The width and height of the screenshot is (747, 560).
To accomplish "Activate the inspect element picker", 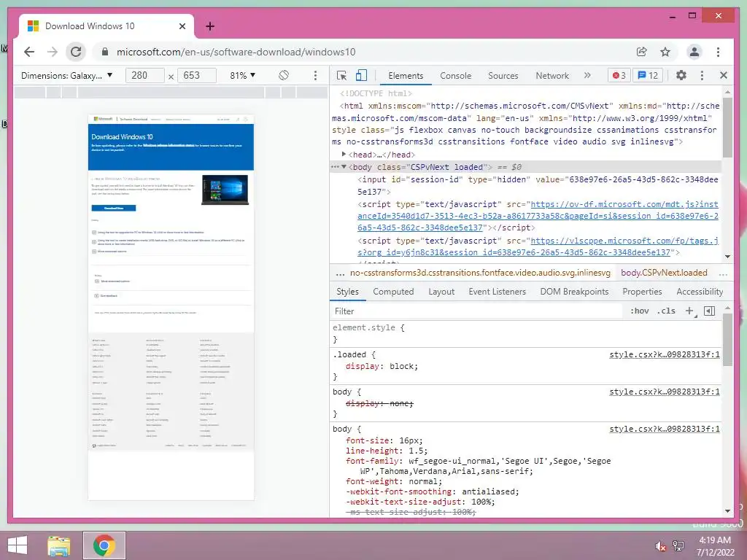I will (341, 75).
